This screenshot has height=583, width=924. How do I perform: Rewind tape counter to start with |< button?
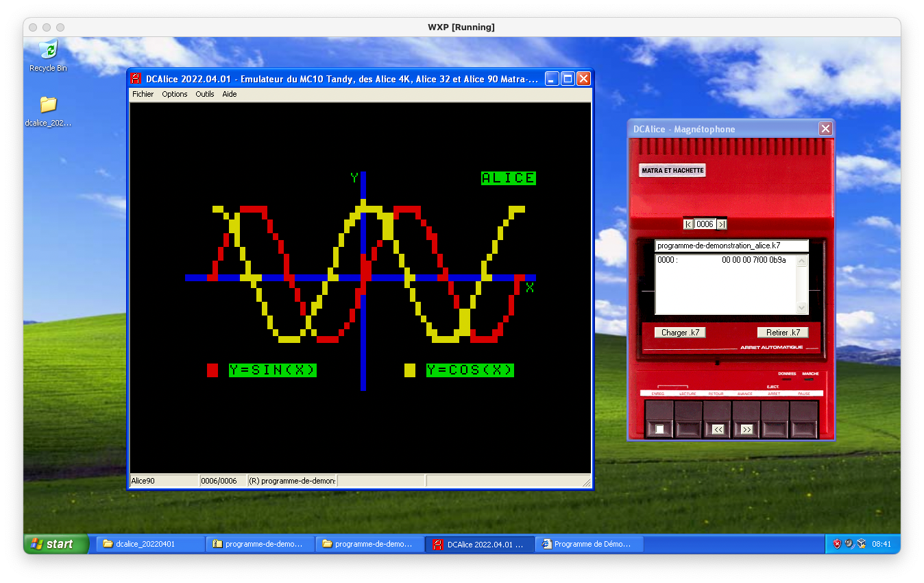688,224
